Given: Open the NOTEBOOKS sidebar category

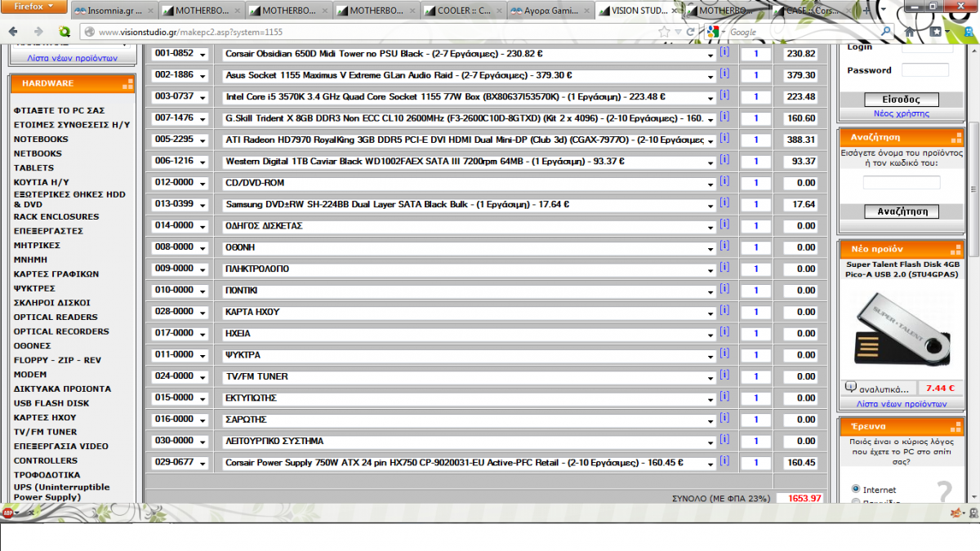Looking at the screenshot, I should coord(41,139).
